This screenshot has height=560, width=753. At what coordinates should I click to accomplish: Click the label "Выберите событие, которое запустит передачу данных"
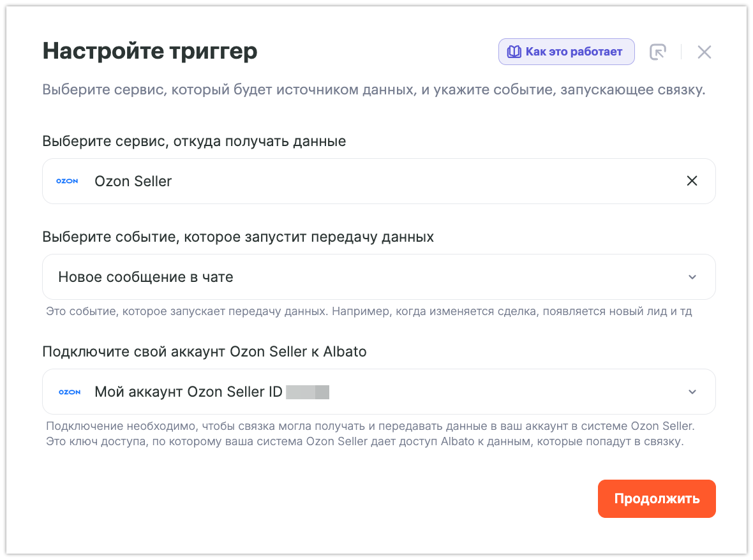pos(238,237)
